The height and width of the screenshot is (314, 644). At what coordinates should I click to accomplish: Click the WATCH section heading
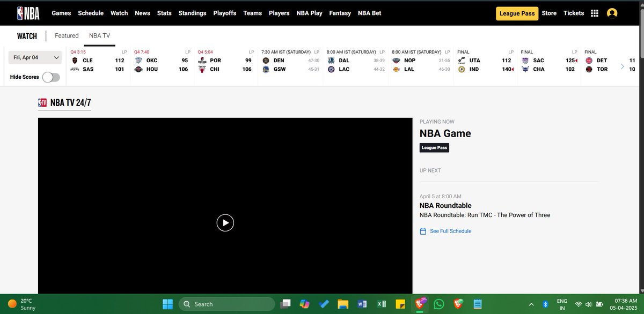click(27, 36)
